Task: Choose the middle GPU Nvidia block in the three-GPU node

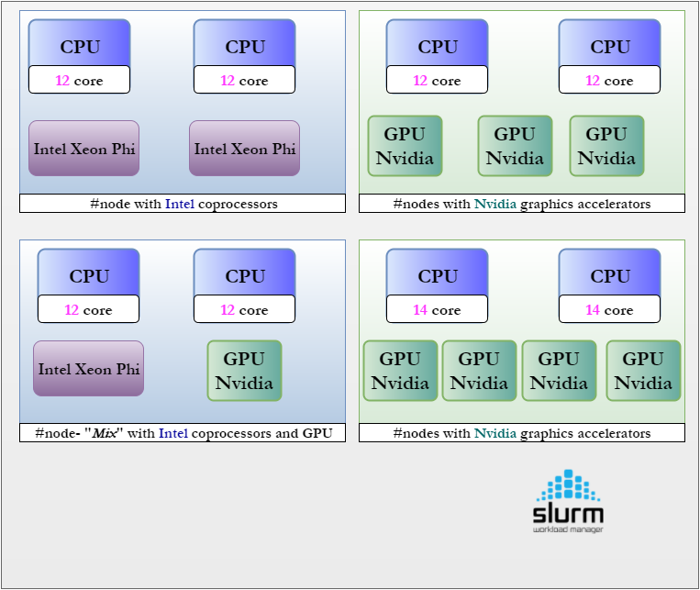Action: point(516,146)
